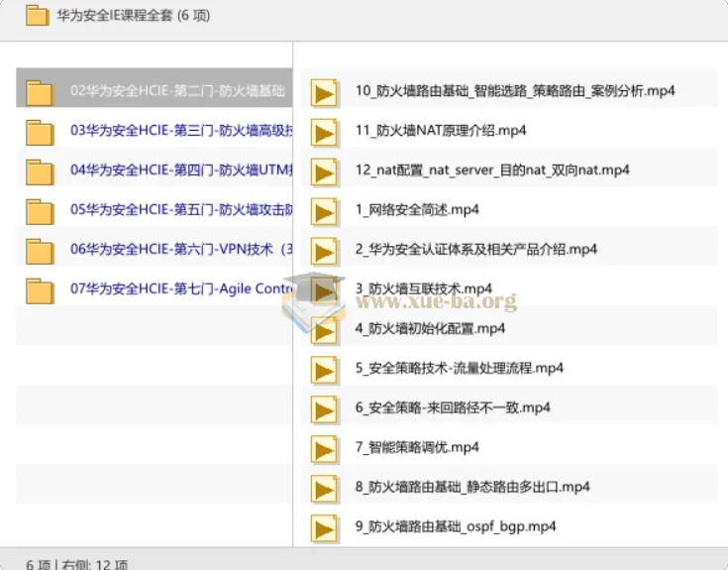This screenshot has height=570, width=728.
Task: Click the folder icon next to 华为安全IE课程全套
Action: (x=38, y=15)
